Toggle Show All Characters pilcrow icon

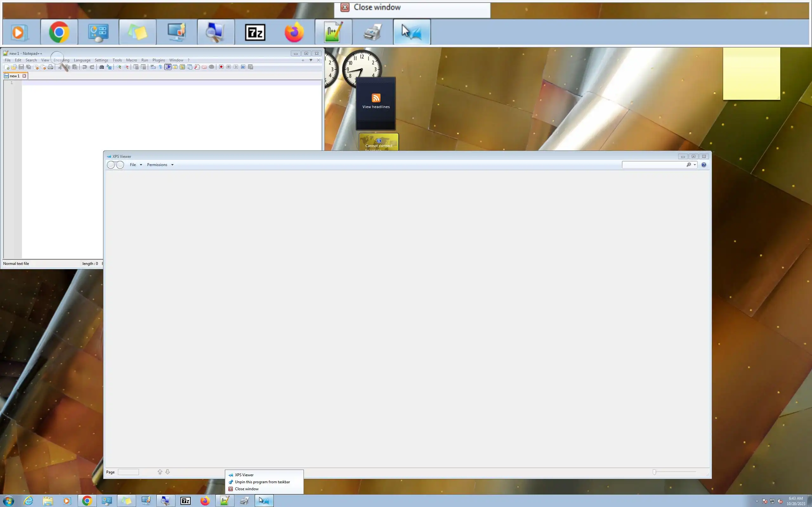point(160,67)
